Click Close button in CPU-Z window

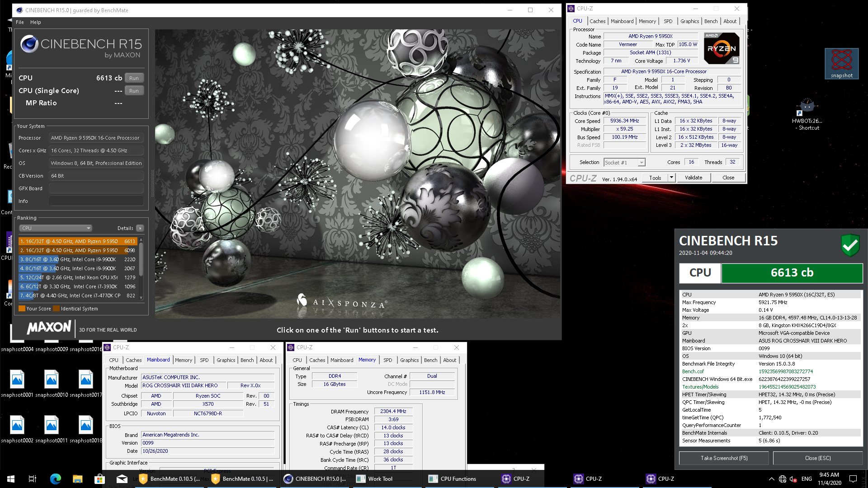728,178
